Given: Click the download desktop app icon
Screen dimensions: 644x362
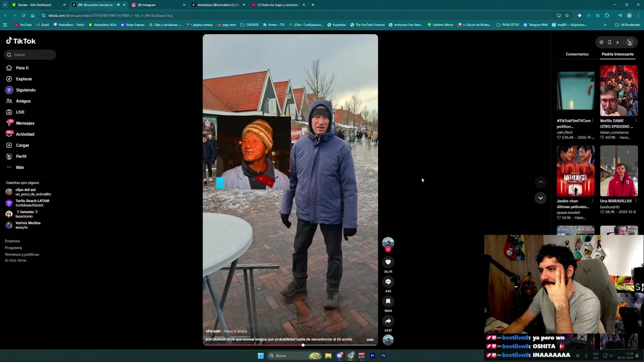Looking at the screenshot, I should [x=617, y=42].
